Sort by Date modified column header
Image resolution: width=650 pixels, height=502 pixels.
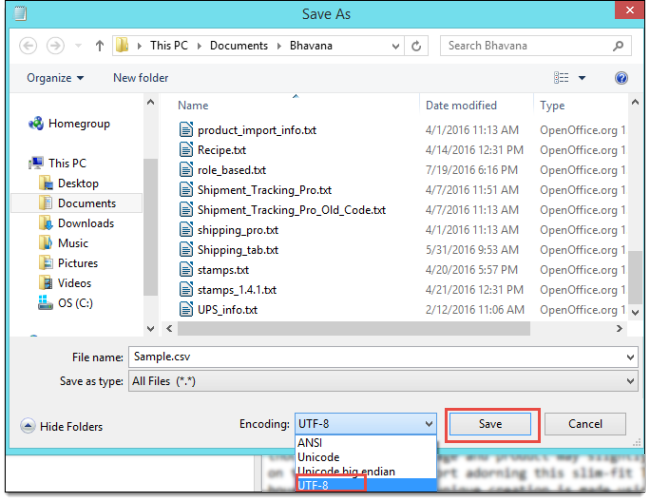click(461, 105)
